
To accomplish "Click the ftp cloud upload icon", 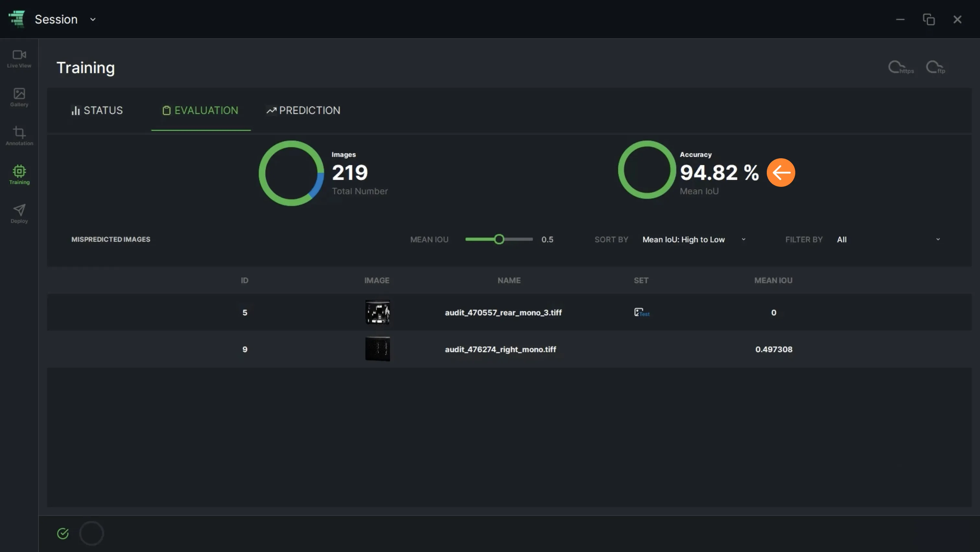I will tap(936, 68).
